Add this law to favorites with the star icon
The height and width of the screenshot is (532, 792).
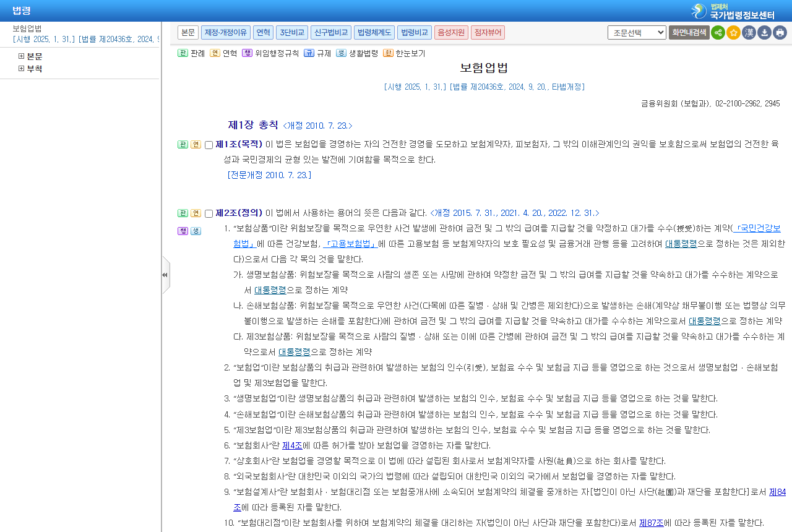pos(733,33)
